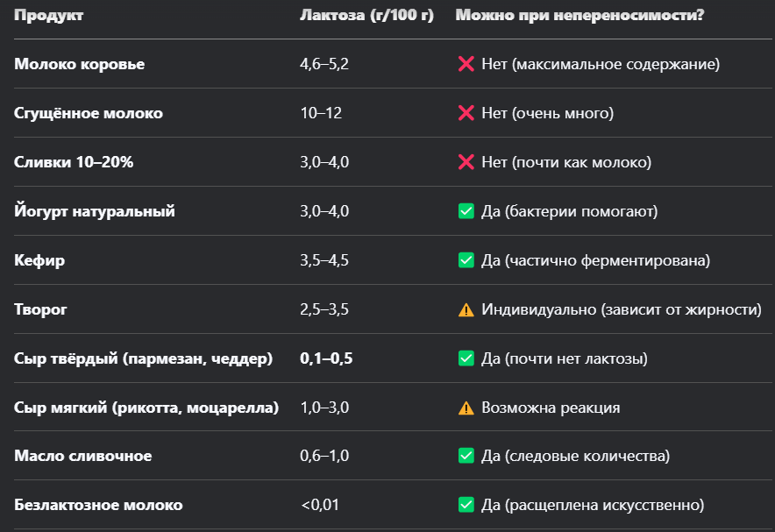Click the Безлактозное молоко product name
The width and height of the screenshot is (775, 532).
coord(99,505)
